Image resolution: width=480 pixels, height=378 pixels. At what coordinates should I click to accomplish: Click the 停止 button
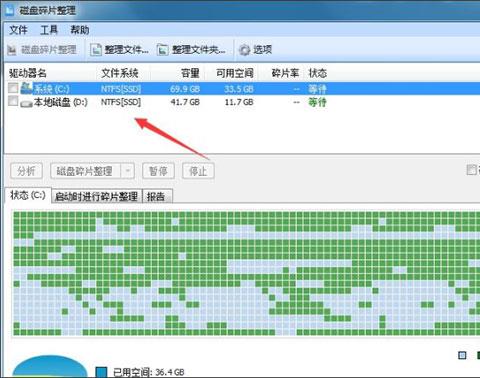pyautogui.click(x=198, y=171)
